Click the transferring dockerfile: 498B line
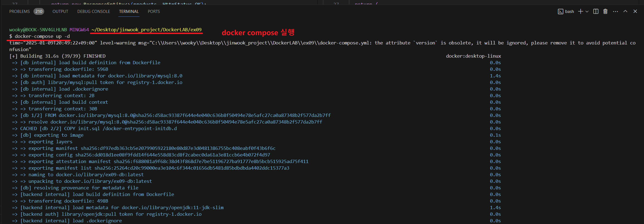644x224 pixels. point(60,201)
